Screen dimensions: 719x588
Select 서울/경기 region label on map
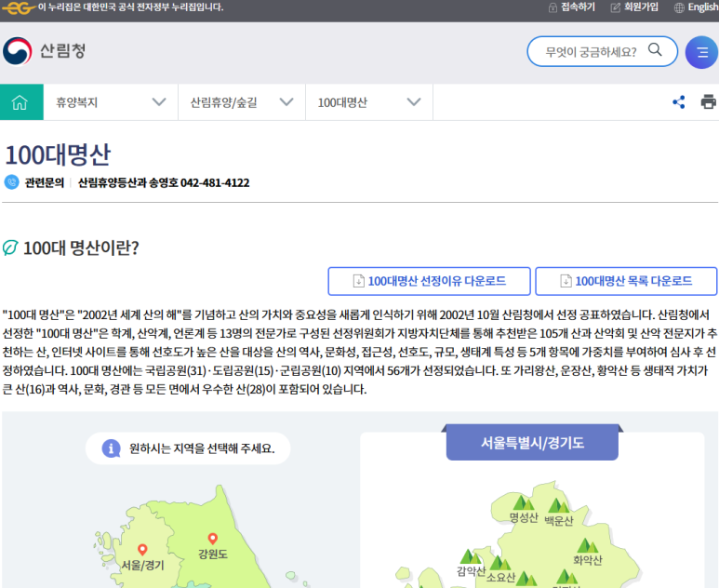[x=142, y=565]
